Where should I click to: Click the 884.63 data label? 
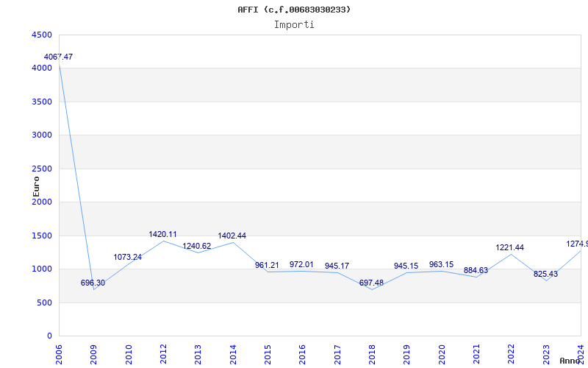pyautogui.click(x=476, y=270)
